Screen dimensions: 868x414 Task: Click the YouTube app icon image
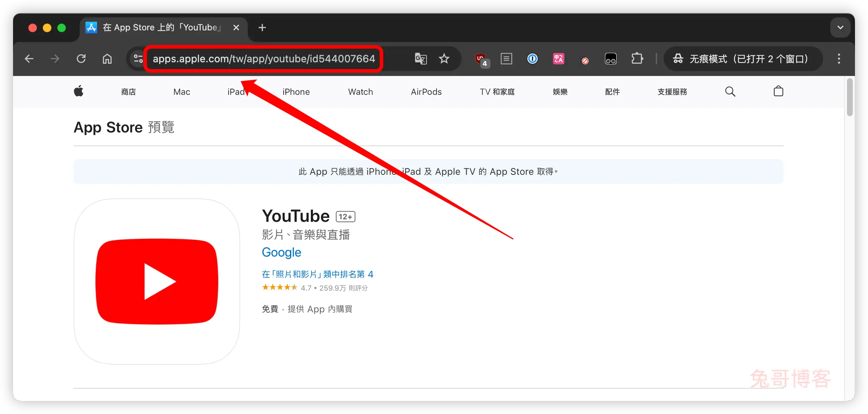click(157, 282)
